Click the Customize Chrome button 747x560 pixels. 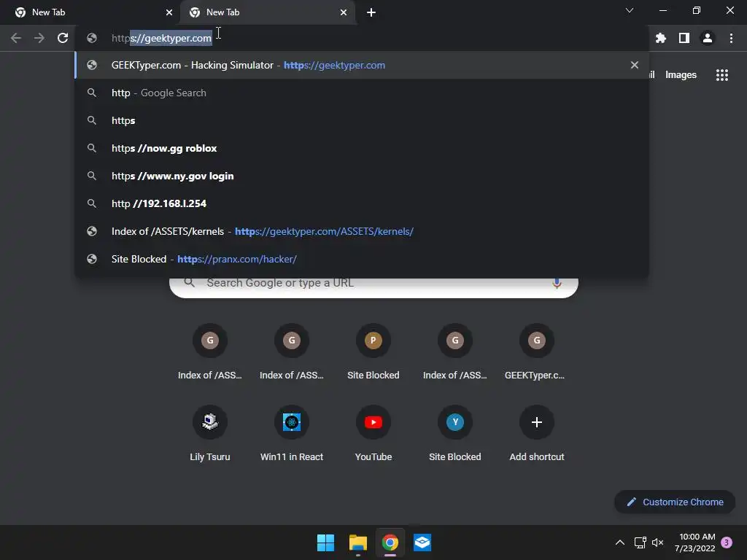click(675, 502)
